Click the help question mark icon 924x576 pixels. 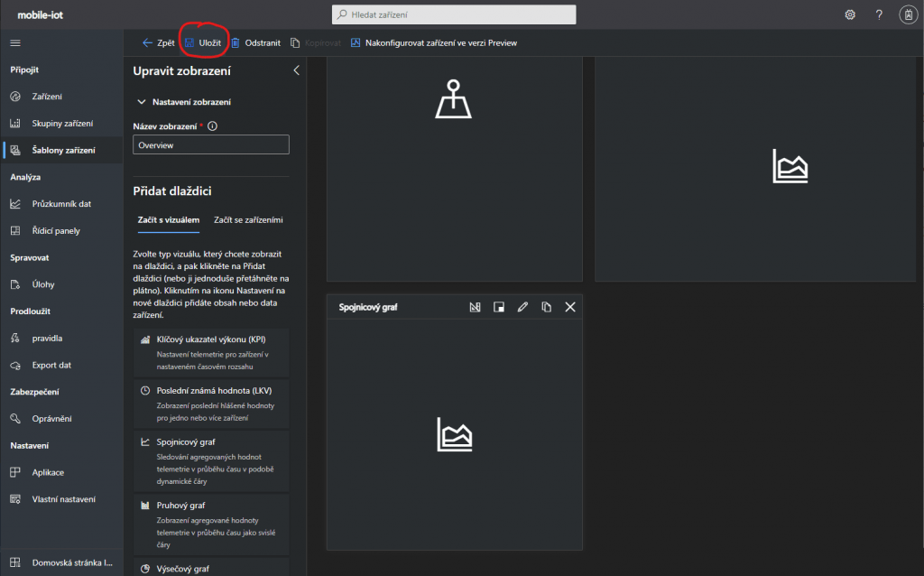(879, 14)
